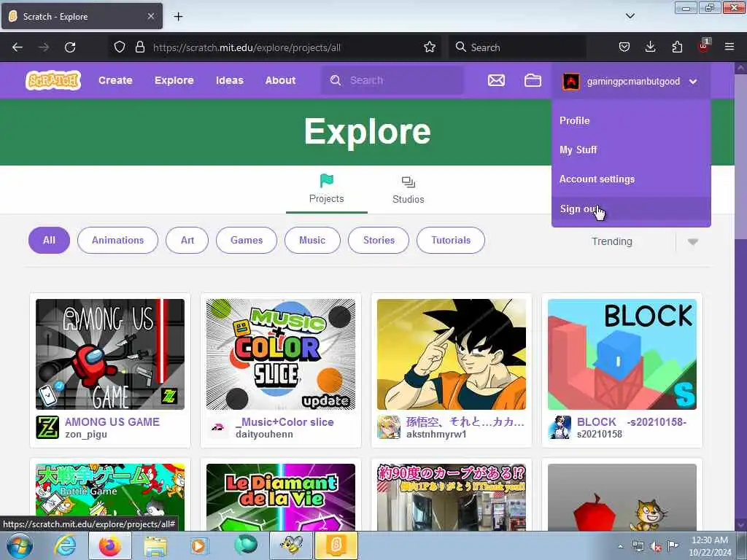This screenshot has width=747, height=560.
Task: Open the Goku project thumbnail
Action: click(x=451, y=354)
